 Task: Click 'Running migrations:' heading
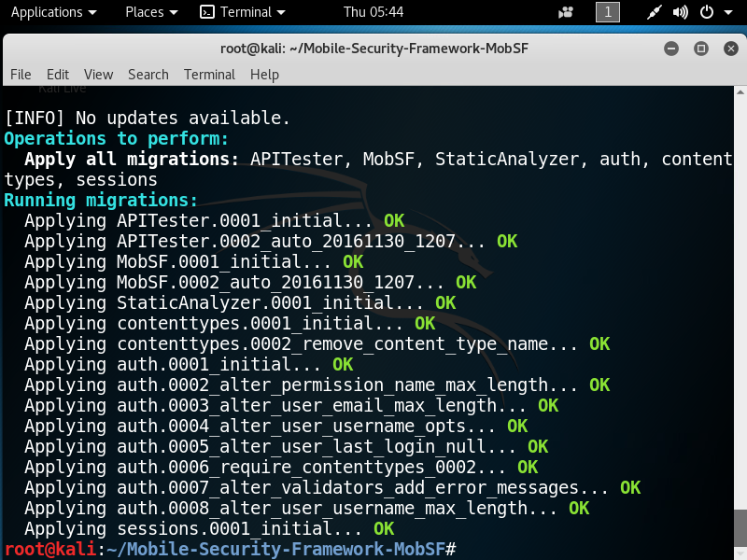101,200
